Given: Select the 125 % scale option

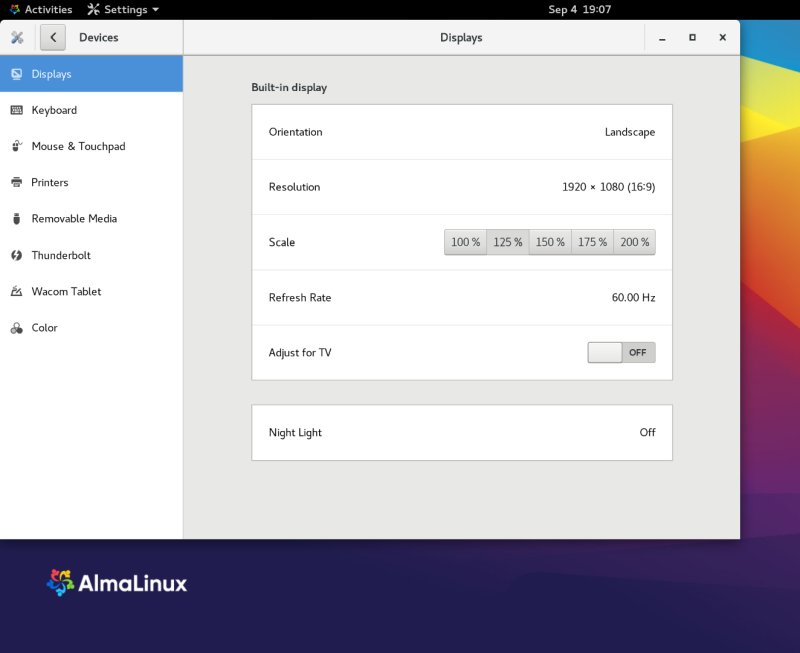Looking at the screenshot, I should pyautogui.click(x=507, y=241).
